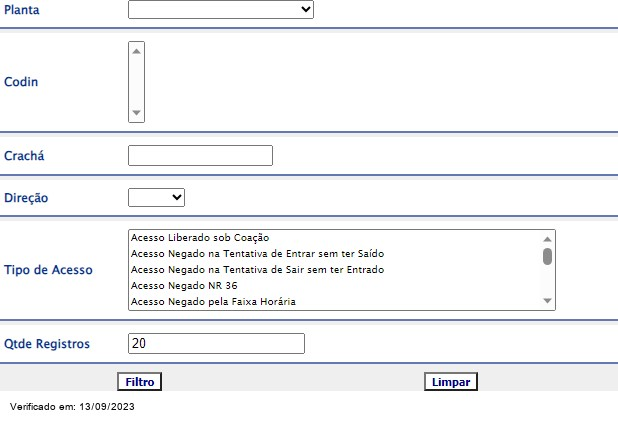Click the Codin list down arrow

(136, 113)
